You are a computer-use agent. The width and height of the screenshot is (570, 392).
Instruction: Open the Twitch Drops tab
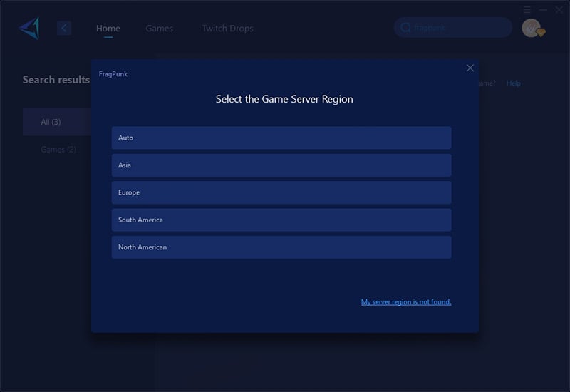227,28
